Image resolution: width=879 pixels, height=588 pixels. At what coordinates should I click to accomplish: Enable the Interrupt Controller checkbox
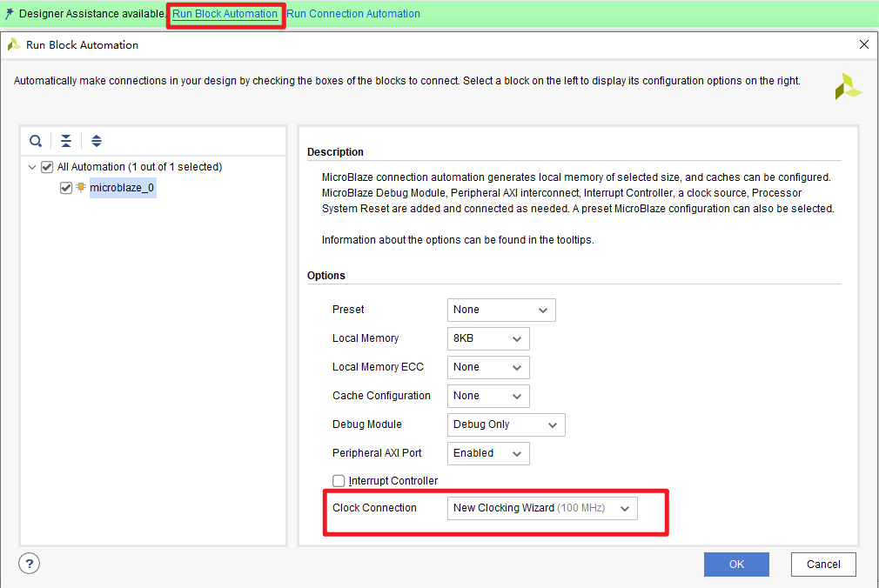click(x=339, y=481)
